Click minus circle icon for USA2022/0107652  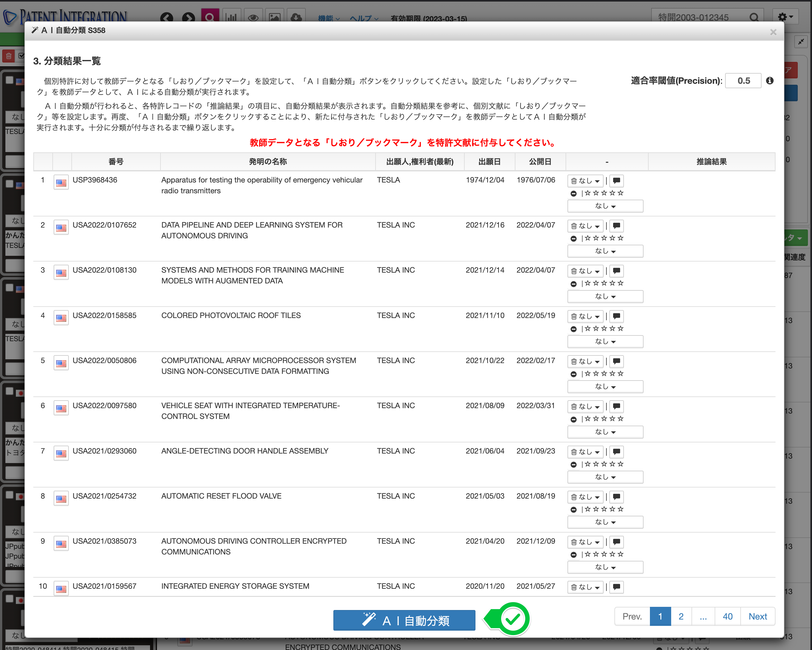(x=573, y=239)
